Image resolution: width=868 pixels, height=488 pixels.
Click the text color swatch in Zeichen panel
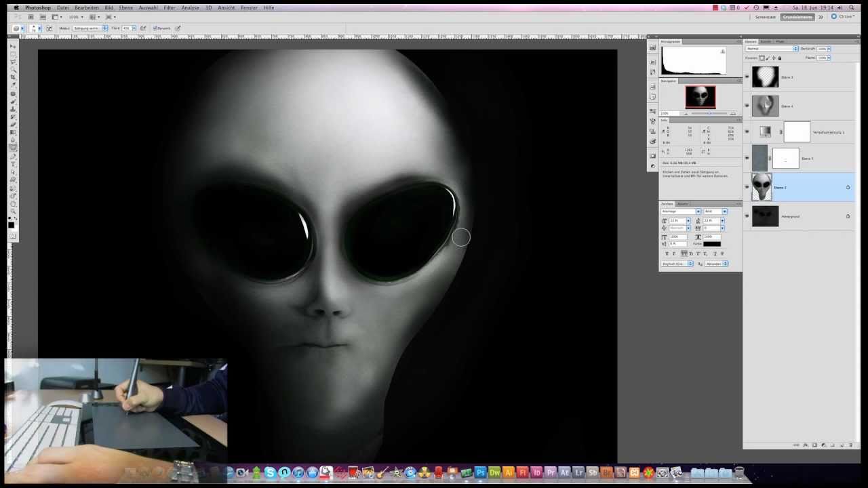coord(712,244)
